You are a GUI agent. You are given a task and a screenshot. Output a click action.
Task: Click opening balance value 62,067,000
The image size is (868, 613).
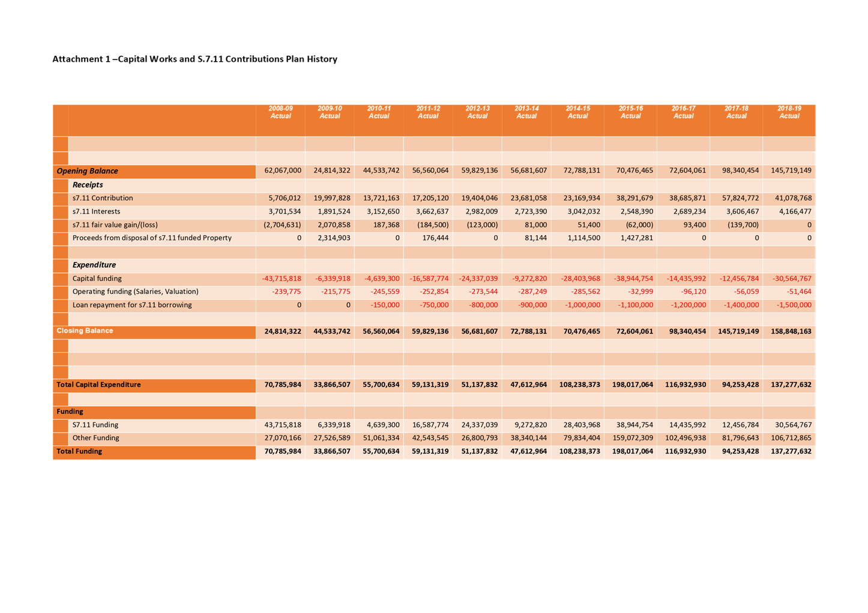(283, 170)
